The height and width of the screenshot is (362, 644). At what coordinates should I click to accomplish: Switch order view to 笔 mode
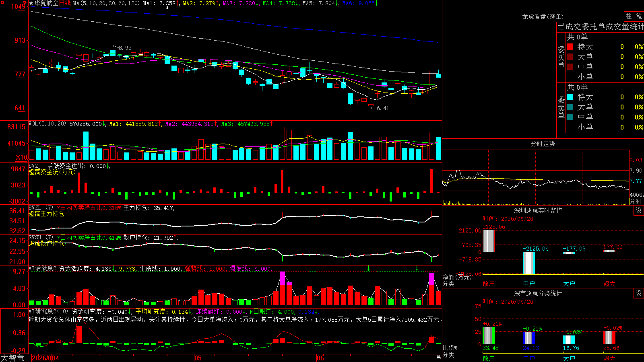[x=639, y=16]
